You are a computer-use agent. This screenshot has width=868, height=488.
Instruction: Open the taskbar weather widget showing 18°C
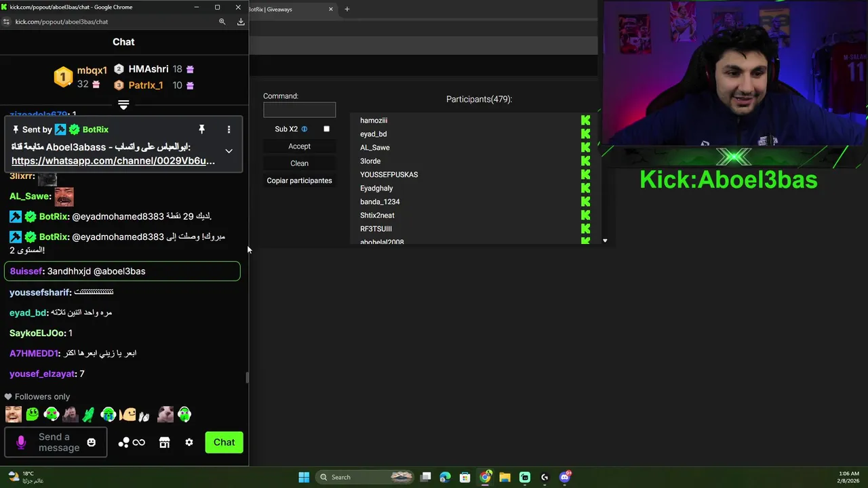[26, 477]
